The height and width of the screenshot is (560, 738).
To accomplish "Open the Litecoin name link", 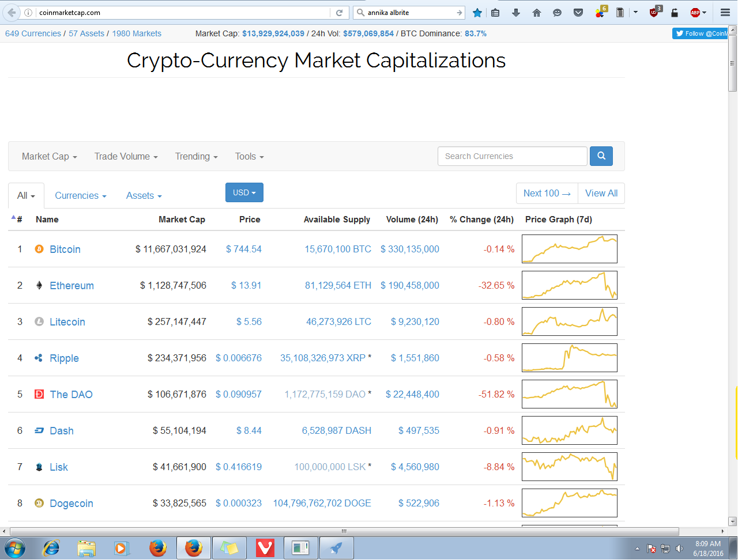I will pos(67,321).
